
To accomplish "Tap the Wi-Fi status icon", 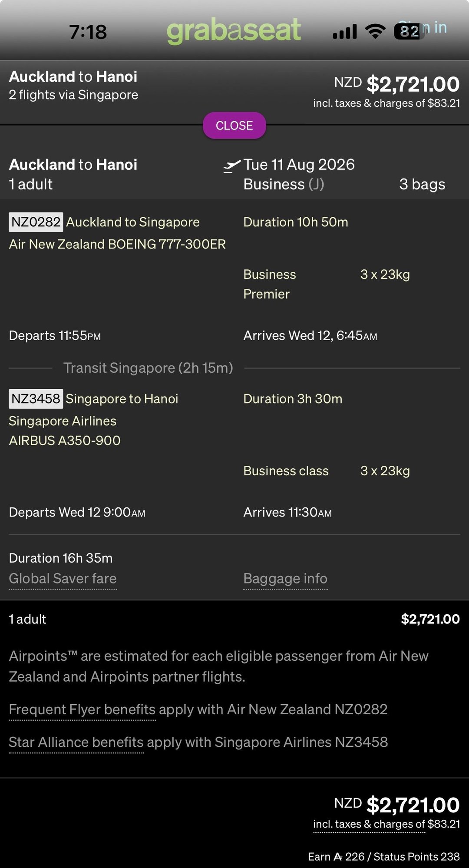I will click(x=375, y=31).
